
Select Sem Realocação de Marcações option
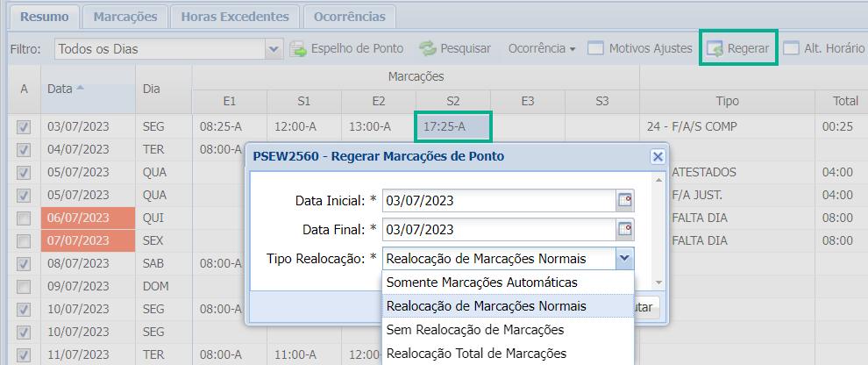[508, 330]
